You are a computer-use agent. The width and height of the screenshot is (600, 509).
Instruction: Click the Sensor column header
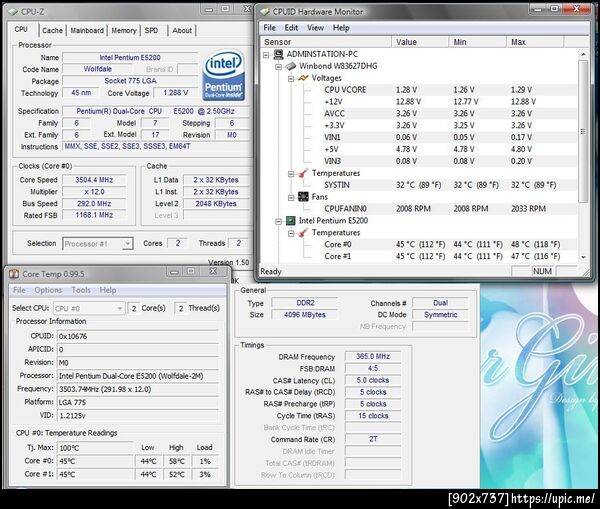(x=326, y=42)
